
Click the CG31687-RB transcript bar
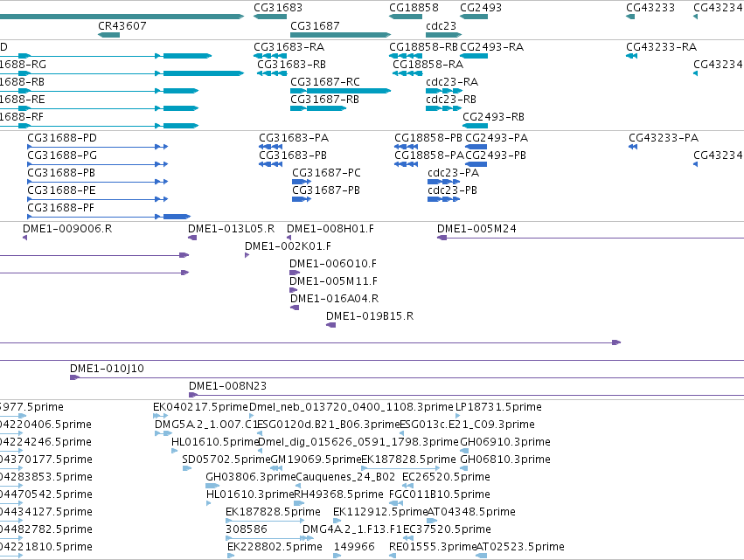pyautogui.click(x=318, y=108)
